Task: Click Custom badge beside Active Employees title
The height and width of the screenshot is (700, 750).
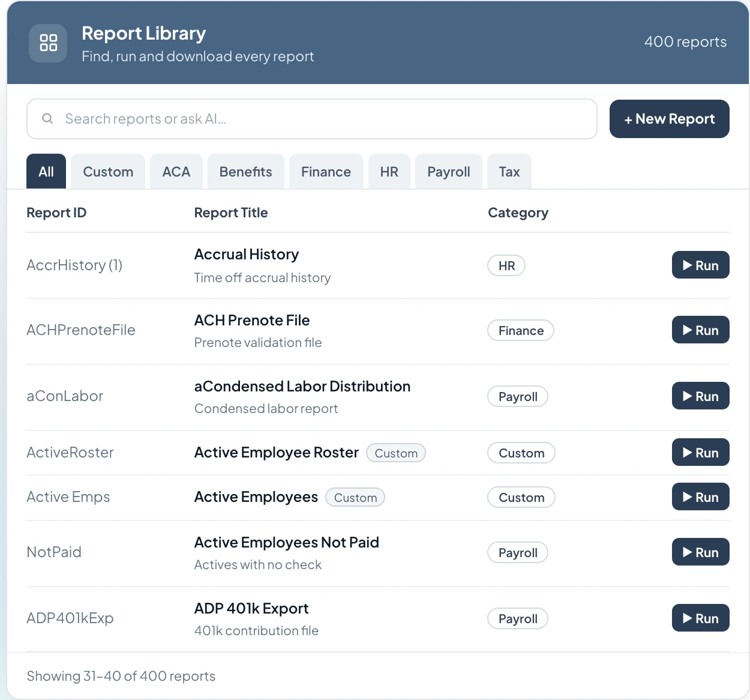Action: tap(355, 497)
